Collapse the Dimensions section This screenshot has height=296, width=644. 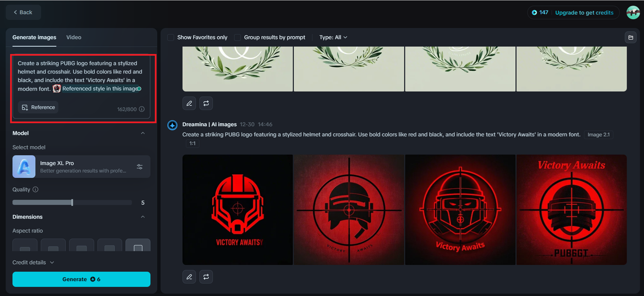(143, 217)
